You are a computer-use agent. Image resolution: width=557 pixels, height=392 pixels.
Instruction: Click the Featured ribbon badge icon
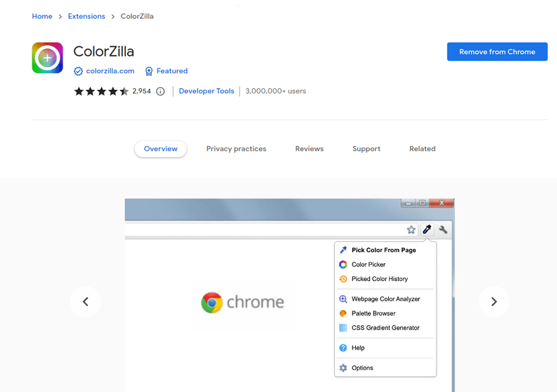point(149,71)
